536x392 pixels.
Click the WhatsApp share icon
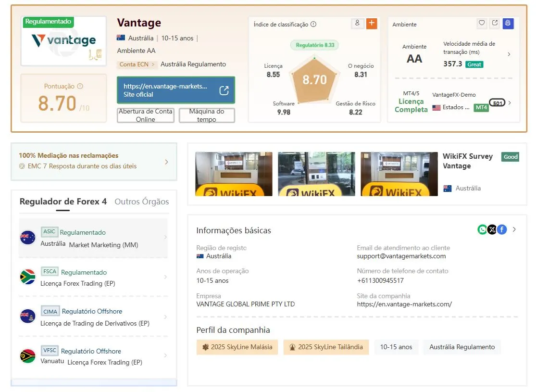(x=482, y=229)
